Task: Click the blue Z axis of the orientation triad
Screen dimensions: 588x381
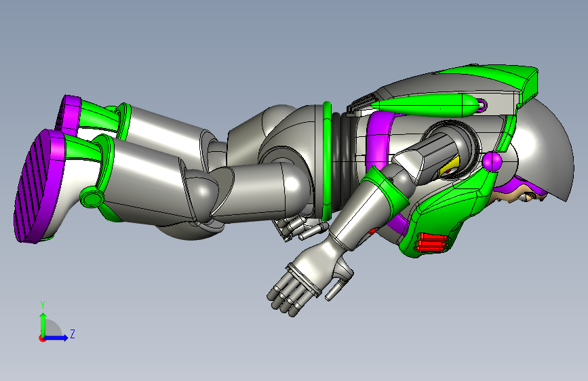Action: 56,338
